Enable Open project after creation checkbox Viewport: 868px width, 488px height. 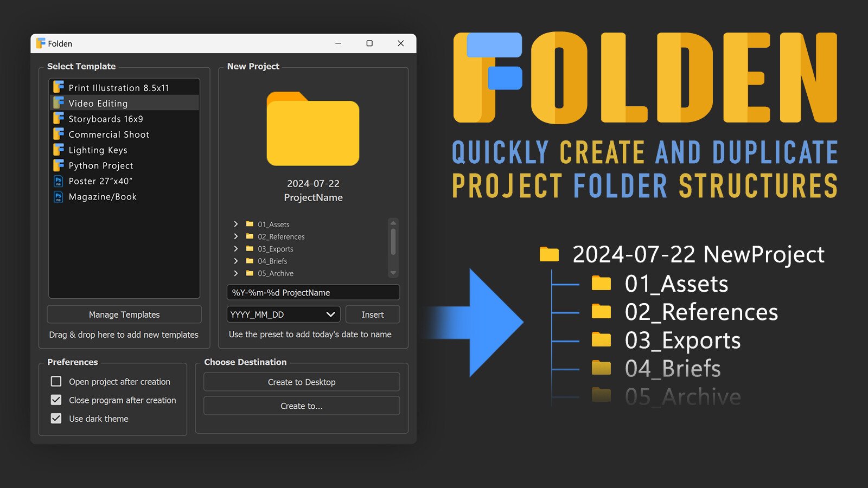click(x=56, y=382)
